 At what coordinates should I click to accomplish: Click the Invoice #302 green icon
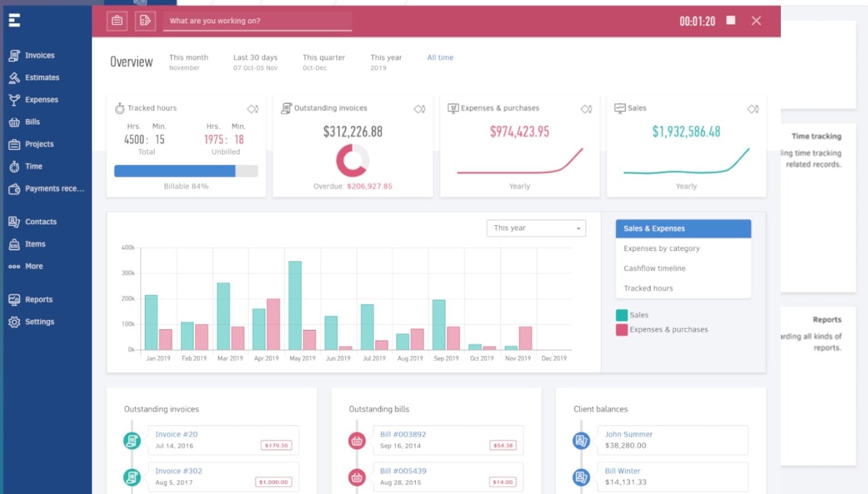click(x=132, y=477)
